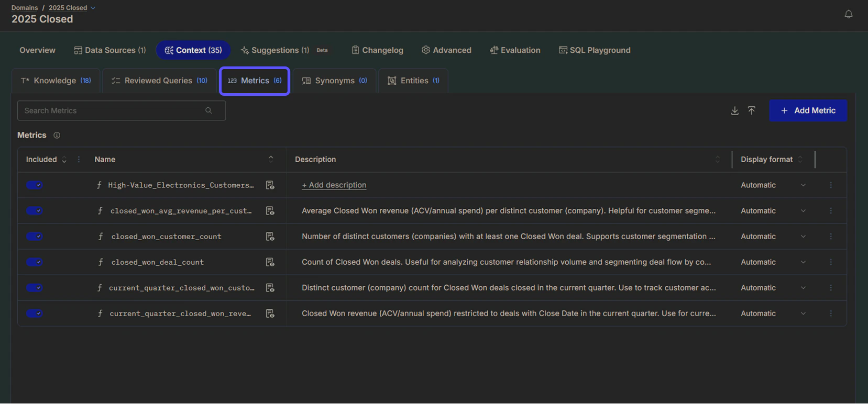Screen dimensions: 868x404
Task: Open definition icon for closed_won_deal_count
Action: pyautogui.click(x=270, y=262)
